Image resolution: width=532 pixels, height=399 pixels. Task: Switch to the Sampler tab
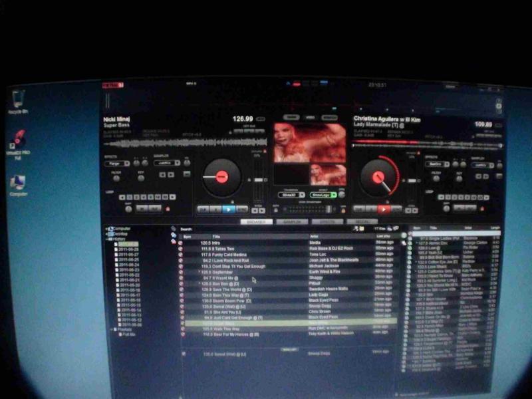click(292, 222)
